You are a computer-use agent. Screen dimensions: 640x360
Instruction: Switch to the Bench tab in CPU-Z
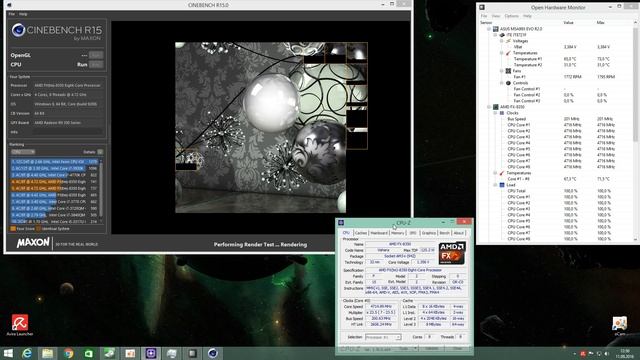coord(444,233)
